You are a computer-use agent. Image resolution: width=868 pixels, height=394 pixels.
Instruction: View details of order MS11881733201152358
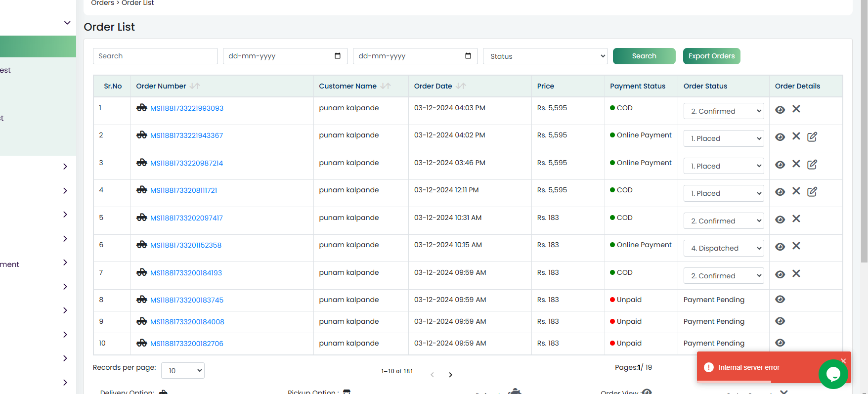[x=780, y=247]
